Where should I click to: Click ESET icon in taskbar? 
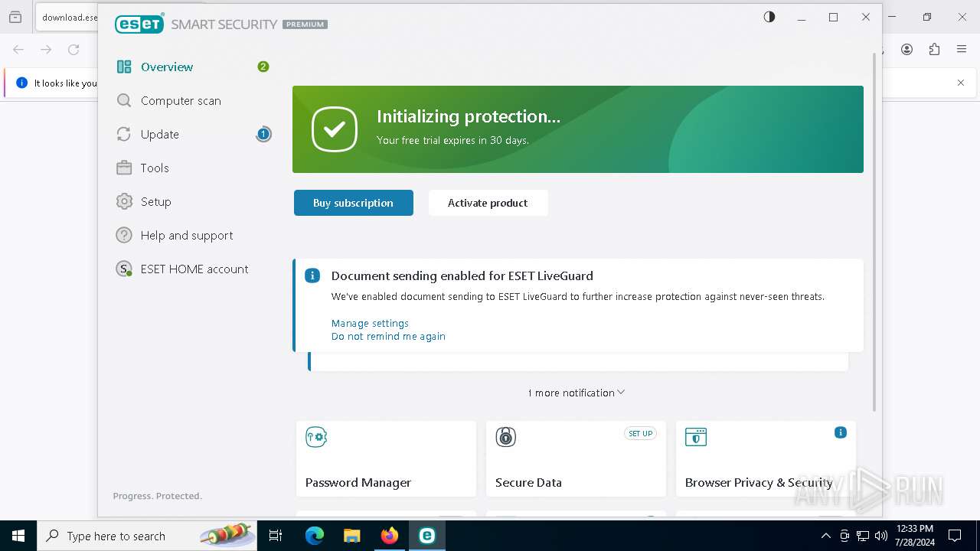click(426, 536)
